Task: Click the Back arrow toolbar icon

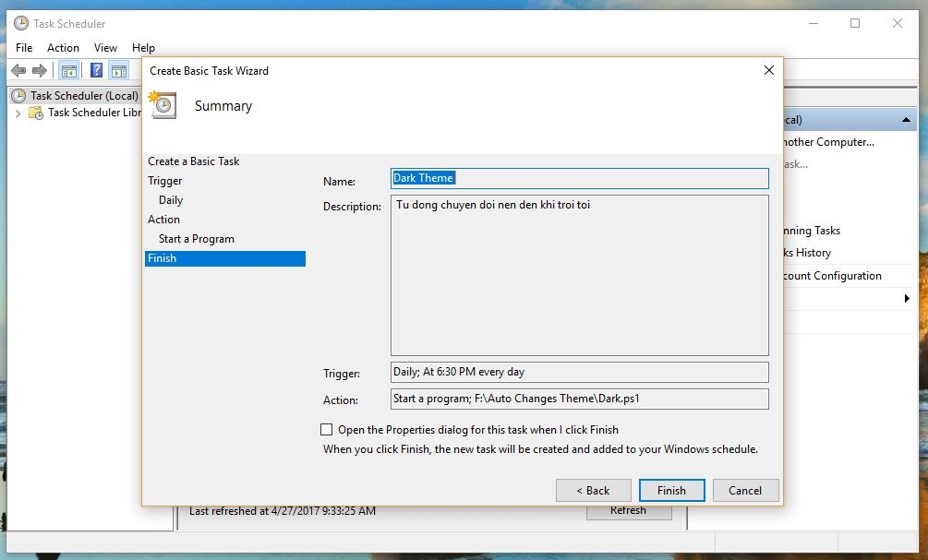Action: point(18,71)
